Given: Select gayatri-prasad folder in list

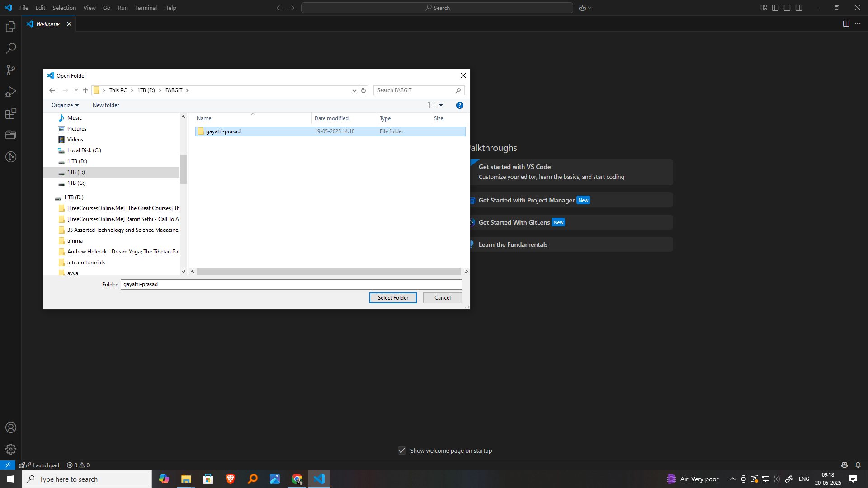Looking at the screenshot, I should [330, 131].
